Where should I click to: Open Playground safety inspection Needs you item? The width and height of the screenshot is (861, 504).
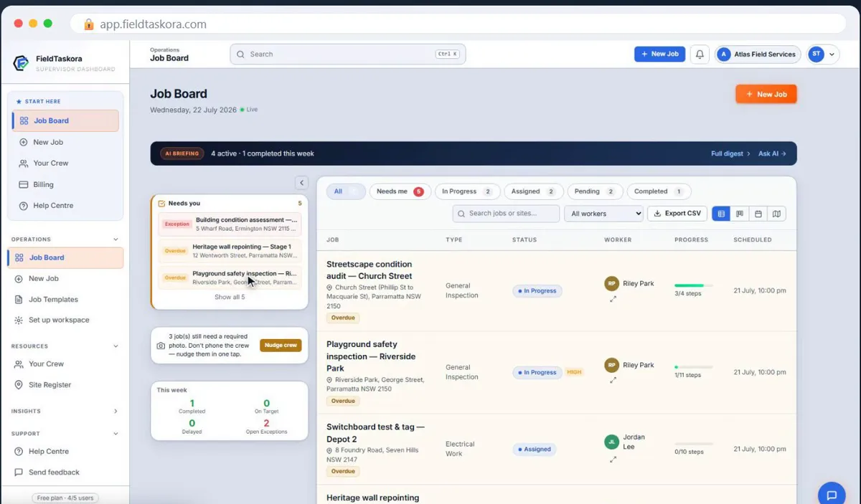click(x=230, y=278)
